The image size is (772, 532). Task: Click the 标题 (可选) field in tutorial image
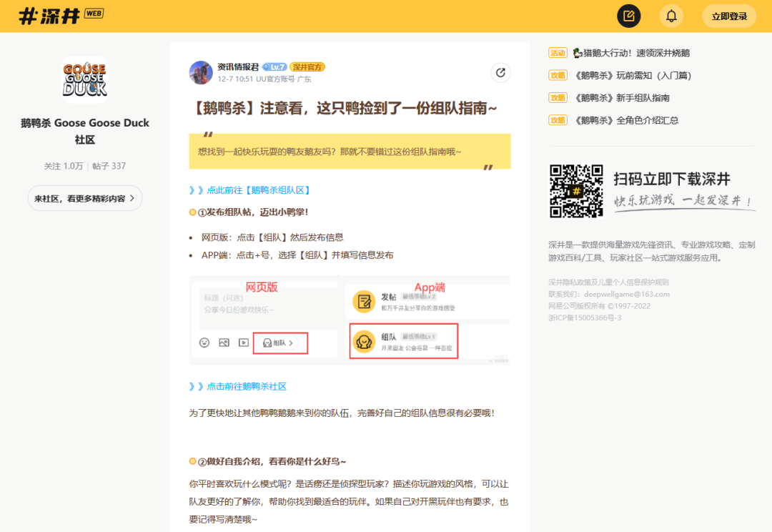click(224, 298)
